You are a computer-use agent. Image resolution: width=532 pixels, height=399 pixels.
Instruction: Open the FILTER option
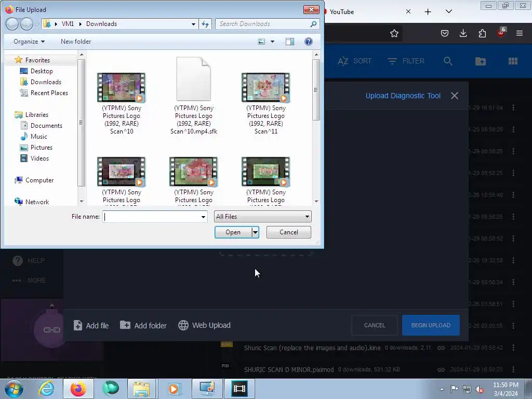point(406,61)
